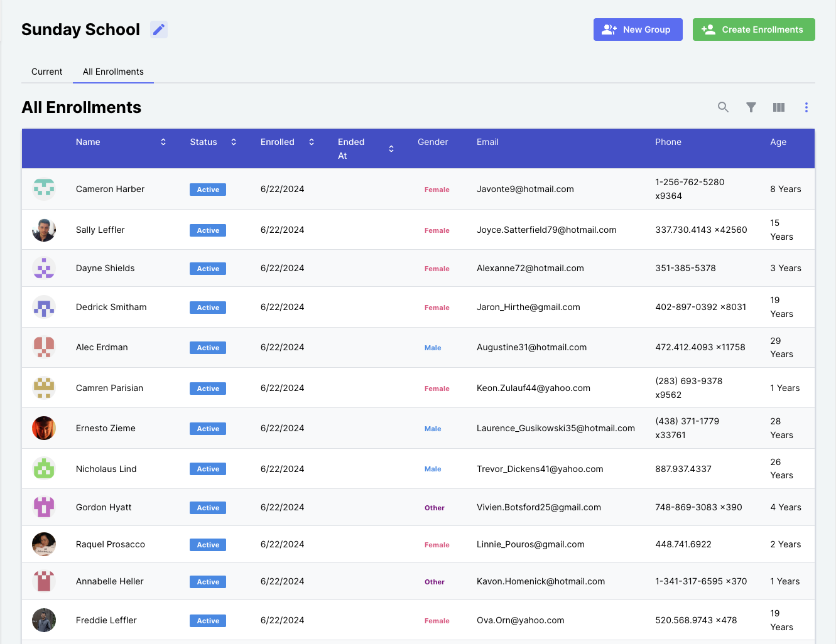The height and width of the screenshot is (644, 836).
Task: Click the New Group button
Action: 638,30
